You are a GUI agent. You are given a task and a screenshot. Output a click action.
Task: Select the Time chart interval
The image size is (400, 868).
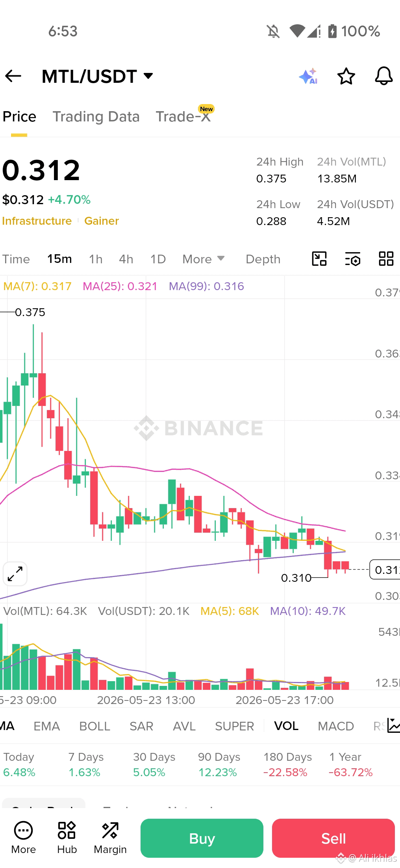pyautogui.click(x=16, y=259)
